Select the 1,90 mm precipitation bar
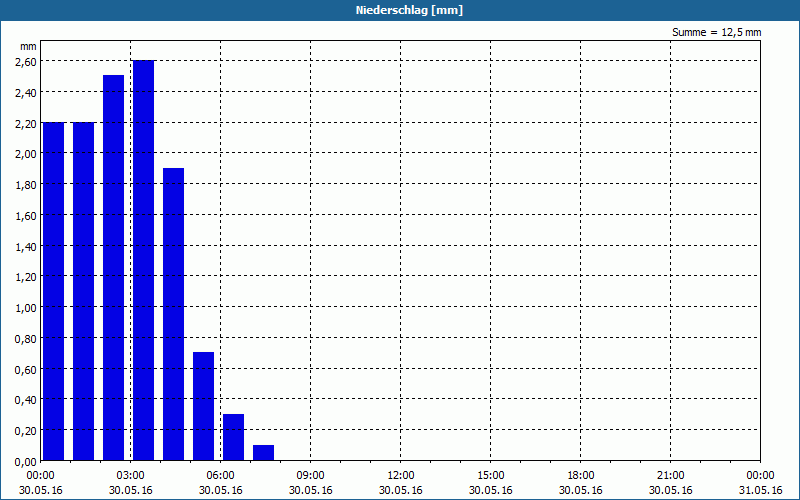 tap(173, 314)
